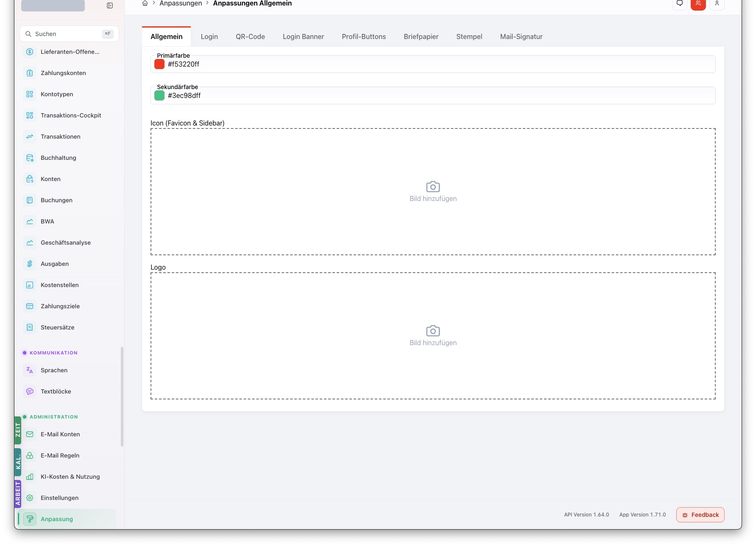
Task: Click the Geschäftsanalyse chart icon
Action: (30, 243)
